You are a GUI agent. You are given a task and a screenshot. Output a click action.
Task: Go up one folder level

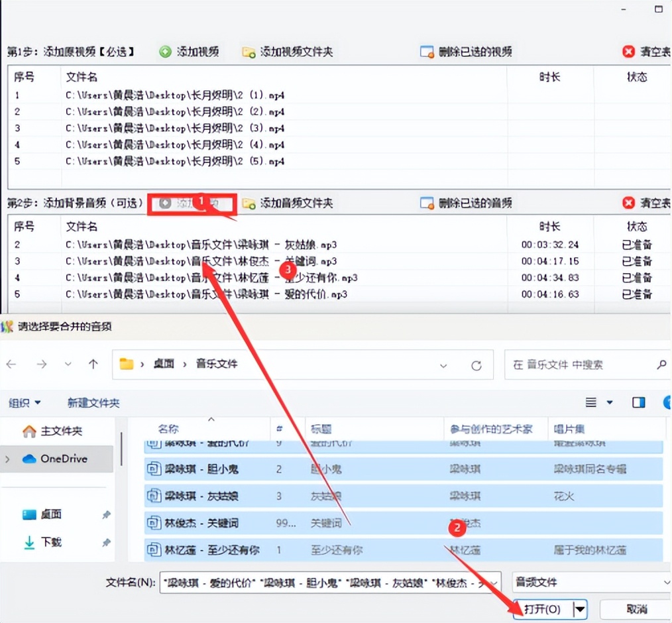93,365
